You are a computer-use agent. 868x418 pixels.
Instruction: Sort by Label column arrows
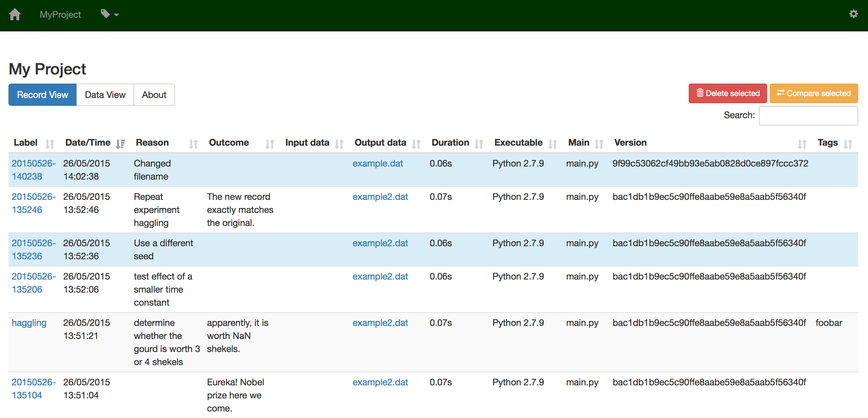(x=50, y=144)
